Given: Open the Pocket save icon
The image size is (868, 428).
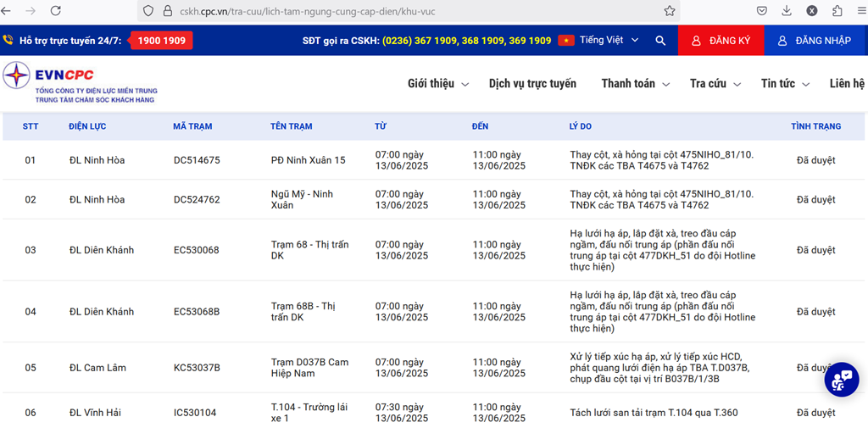Looking at the screenshot, I should tap(762, 10).
